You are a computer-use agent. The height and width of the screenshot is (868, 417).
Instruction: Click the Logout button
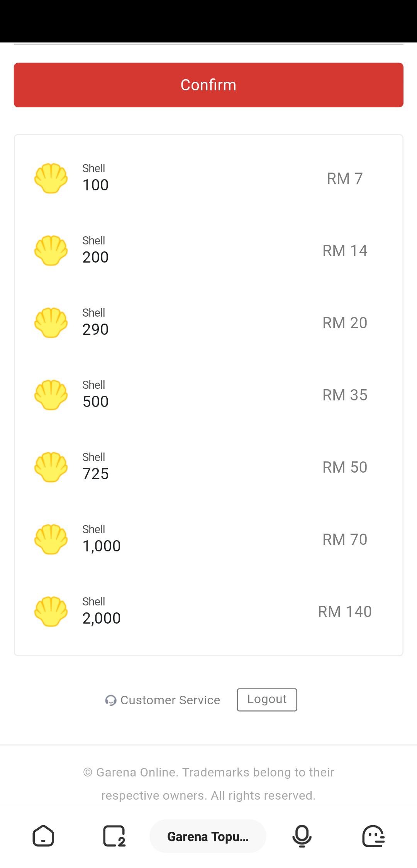(267, 700)
